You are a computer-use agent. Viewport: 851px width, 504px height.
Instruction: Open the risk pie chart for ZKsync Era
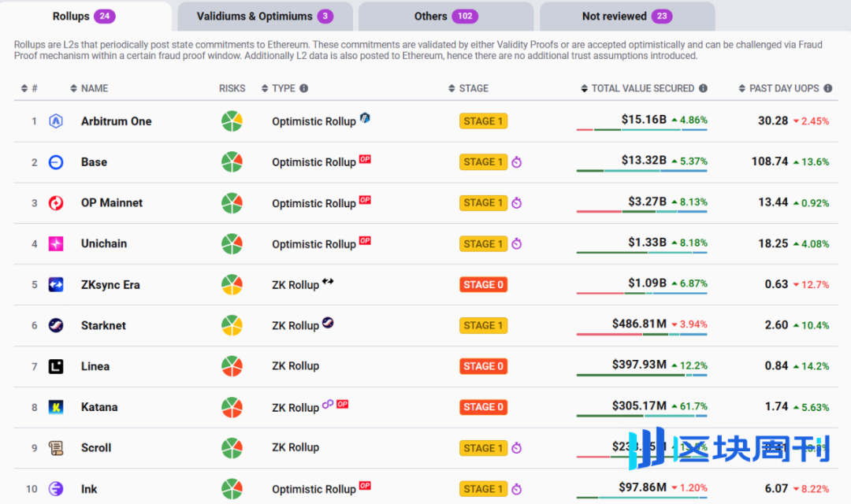click(232, 285)
